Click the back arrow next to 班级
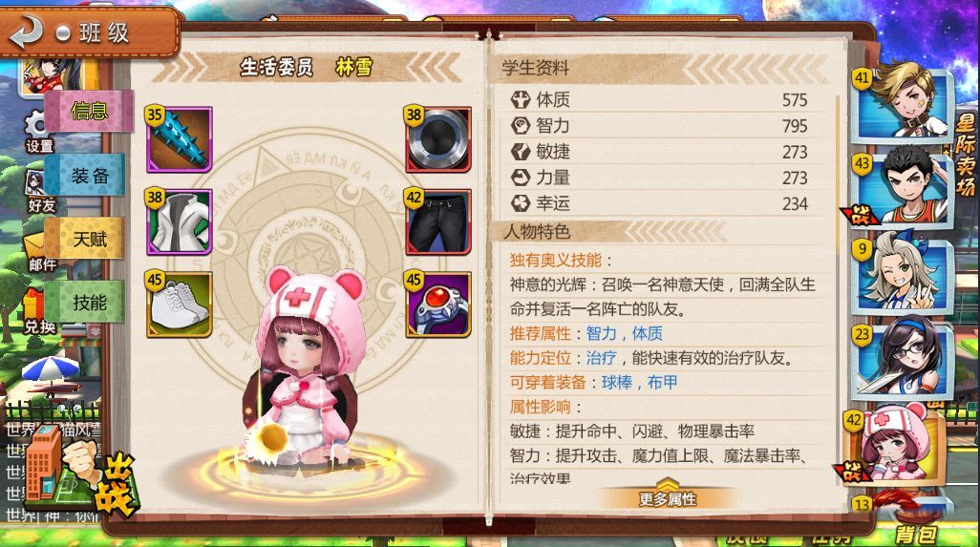Screen dimensions: 980x547 pyautogui.click(x=26, y=32)
